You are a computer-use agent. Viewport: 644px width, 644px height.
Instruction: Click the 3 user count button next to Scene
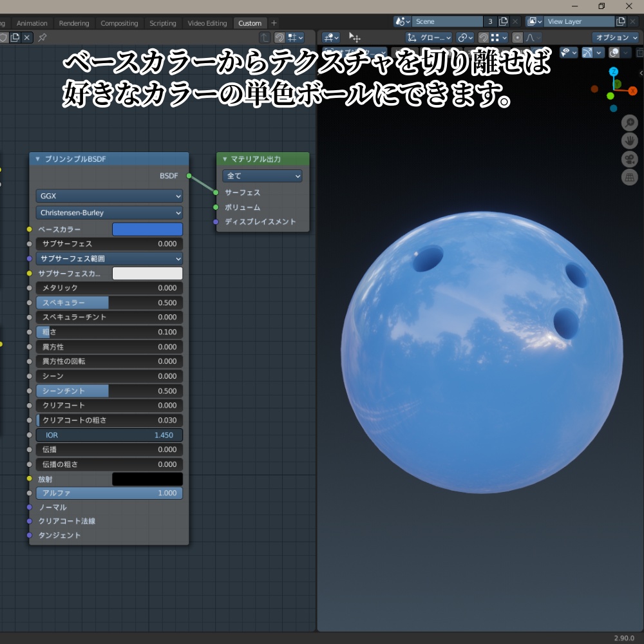(x=490, y=21)
